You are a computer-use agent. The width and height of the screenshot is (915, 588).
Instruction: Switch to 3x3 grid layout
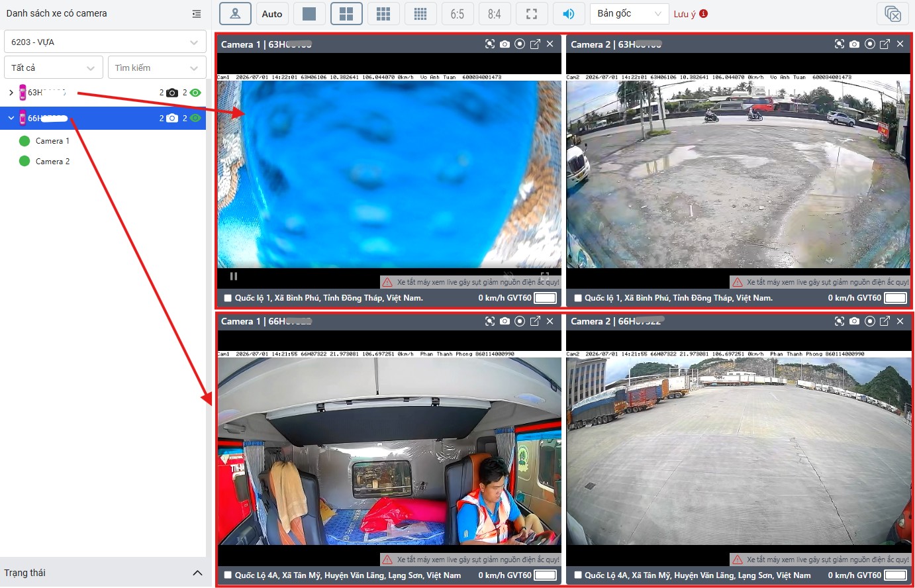[x=383, y=14]
